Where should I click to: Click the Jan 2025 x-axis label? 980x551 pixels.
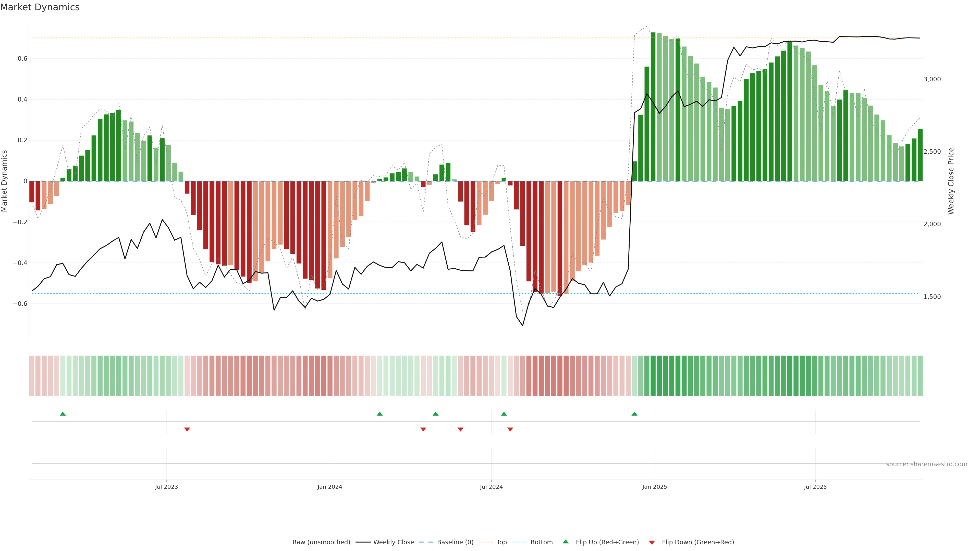pos(654,487)
